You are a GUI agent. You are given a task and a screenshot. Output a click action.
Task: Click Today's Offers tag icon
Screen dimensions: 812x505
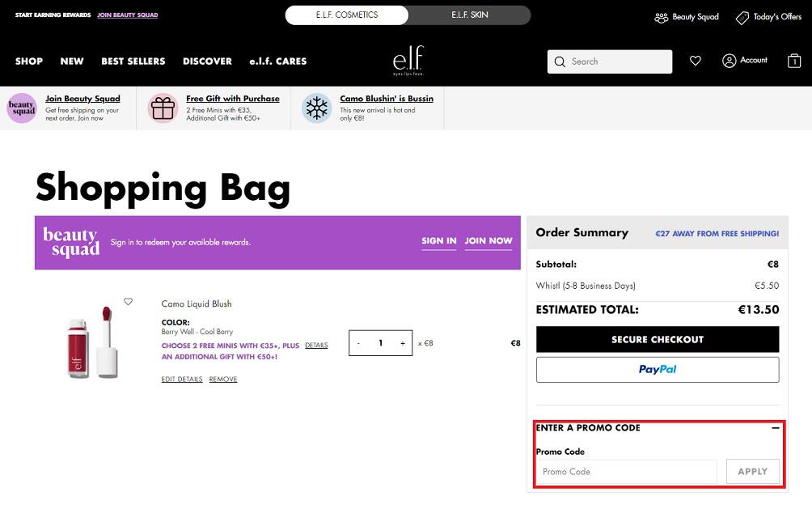pos(742,18)
